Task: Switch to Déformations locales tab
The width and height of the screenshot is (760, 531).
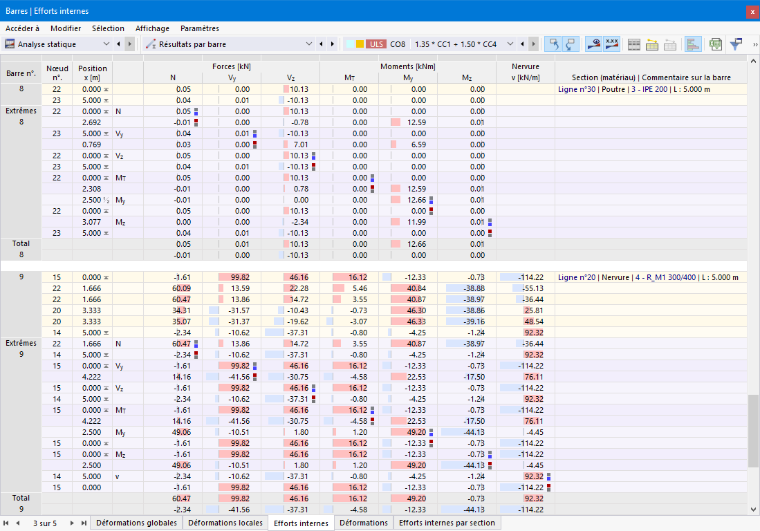Action: point(225,523)
